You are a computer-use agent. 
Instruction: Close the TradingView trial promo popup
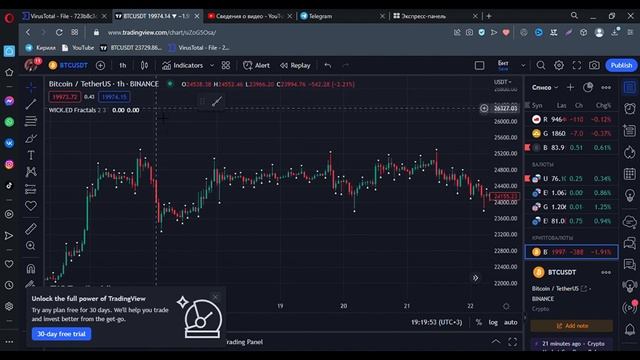215,297
